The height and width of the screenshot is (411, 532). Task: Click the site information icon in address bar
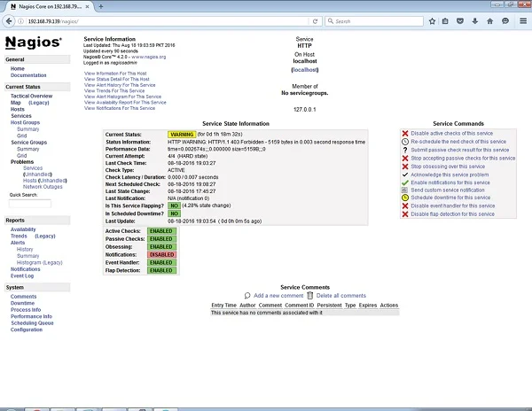coord(20,21)
